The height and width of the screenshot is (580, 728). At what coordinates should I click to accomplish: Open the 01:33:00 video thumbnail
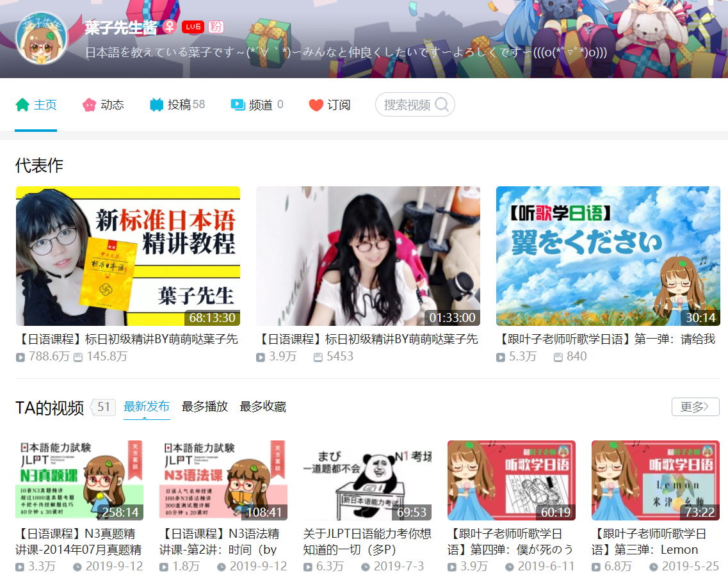[368, 256]
